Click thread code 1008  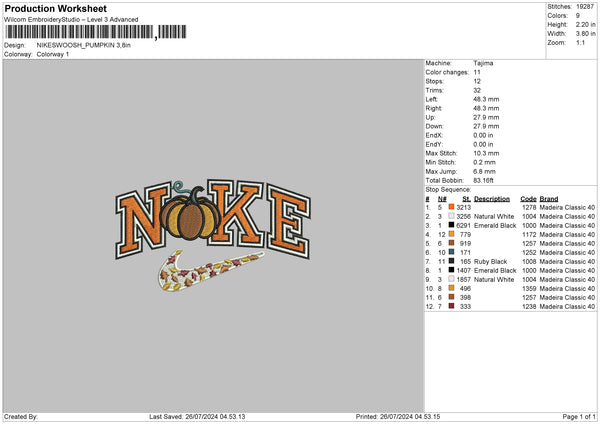click(x=529, y=261)
